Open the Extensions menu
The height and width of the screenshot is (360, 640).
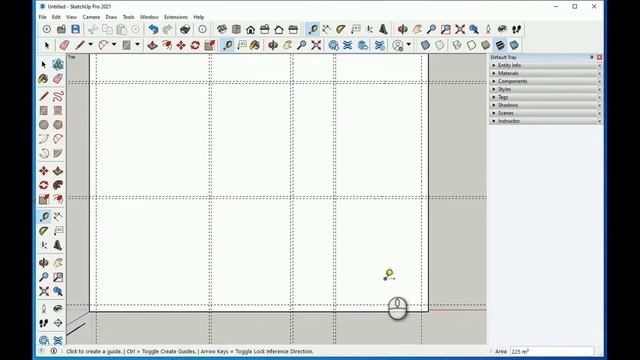[x=176, y=17]
